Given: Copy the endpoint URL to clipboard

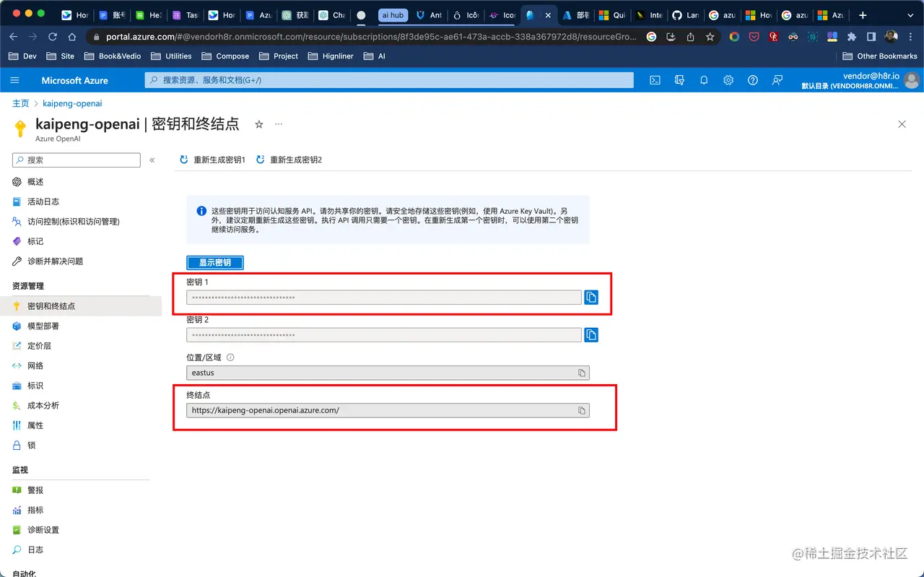Looking at the screenshot, I should point(581,410).
